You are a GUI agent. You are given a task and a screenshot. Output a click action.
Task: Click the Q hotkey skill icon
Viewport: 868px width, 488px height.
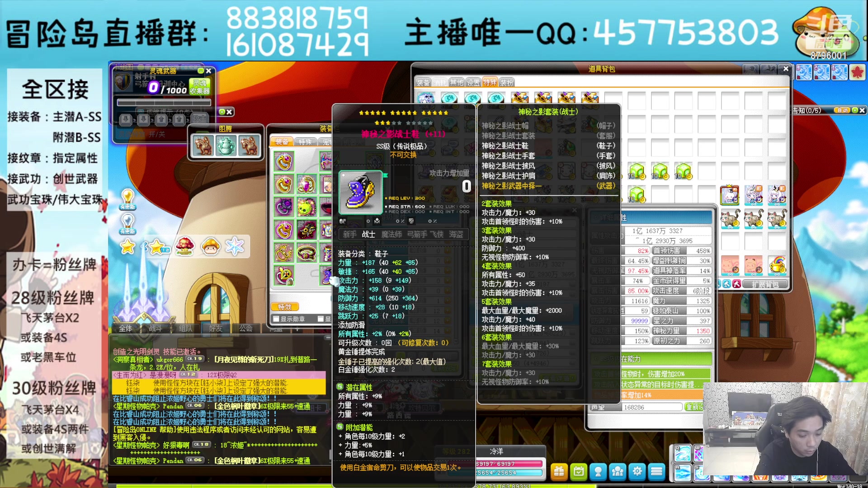pyautogui.click(x=682, y=453)
